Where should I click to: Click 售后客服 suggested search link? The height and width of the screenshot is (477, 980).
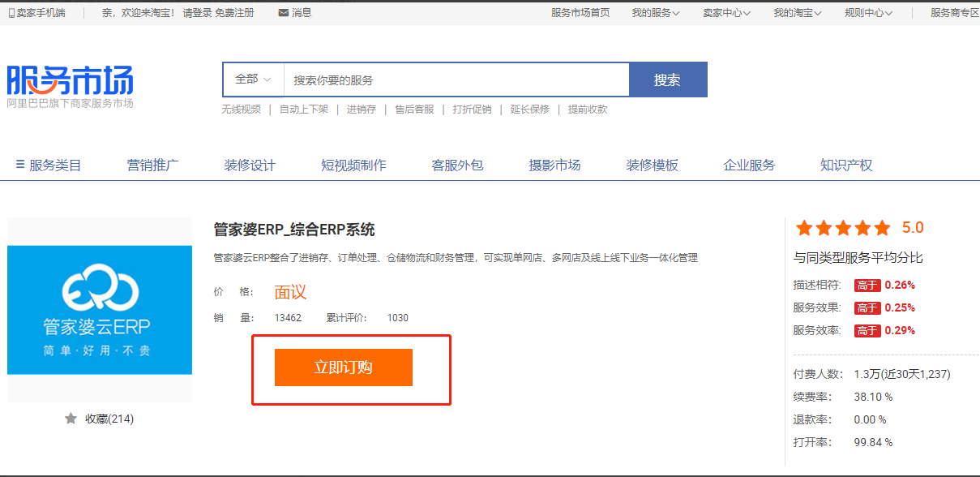point(414,110)
